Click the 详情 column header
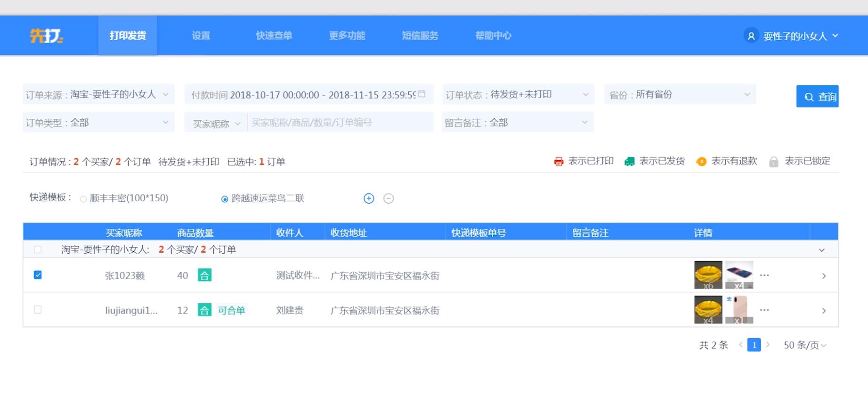Screen dimensions: 868x414 point(703,232)
